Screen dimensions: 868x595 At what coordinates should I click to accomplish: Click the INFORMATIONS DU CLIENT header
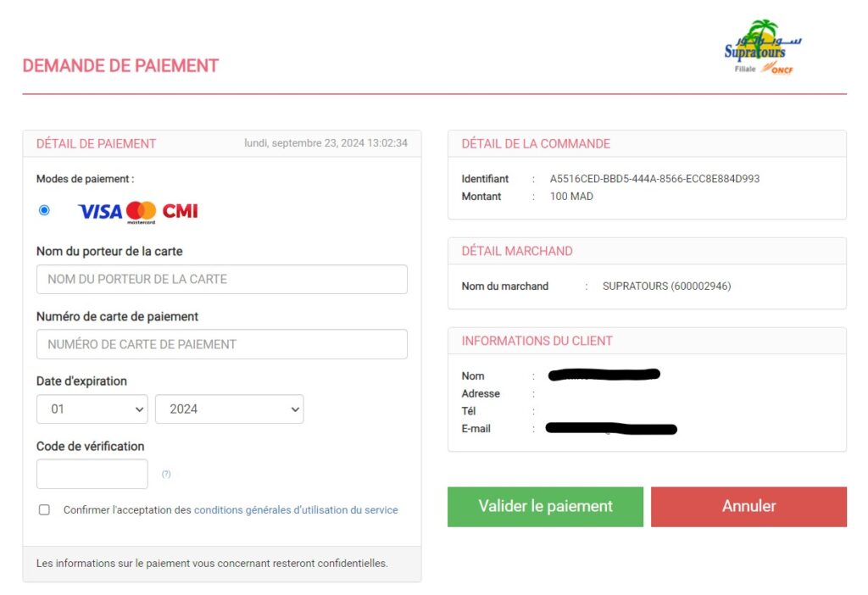(537, 341)
